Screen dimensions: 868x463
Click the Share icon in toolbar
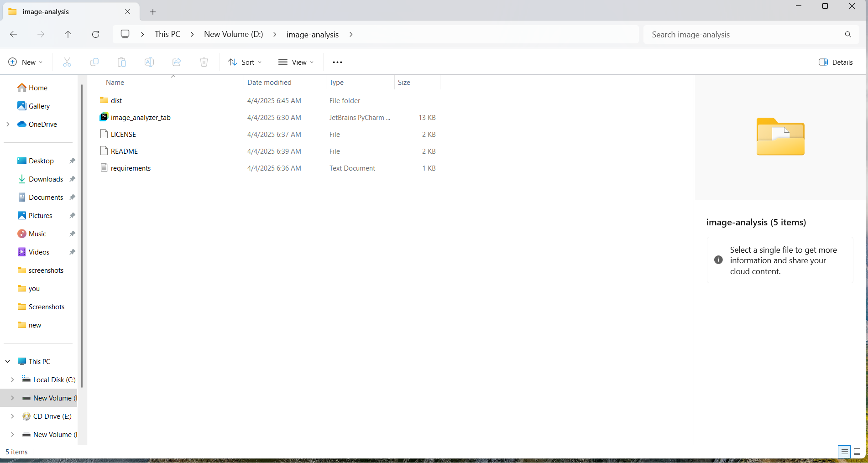(177, 62)
